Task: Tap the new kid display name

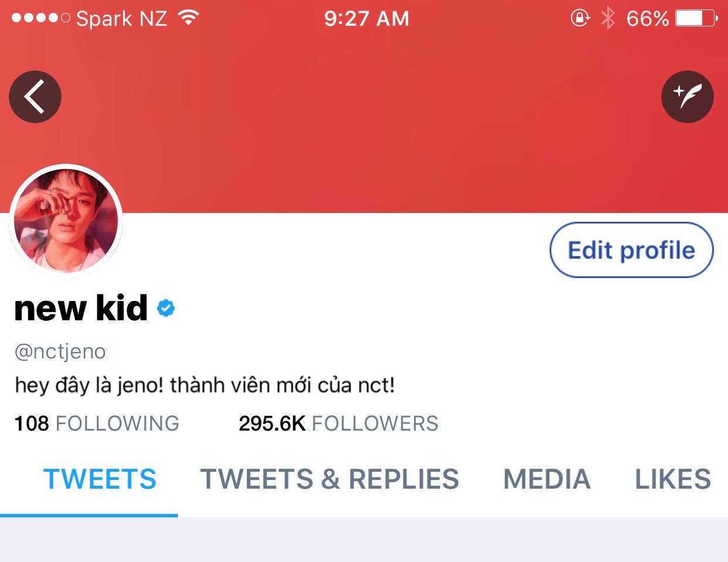Action: pos(81,307)
